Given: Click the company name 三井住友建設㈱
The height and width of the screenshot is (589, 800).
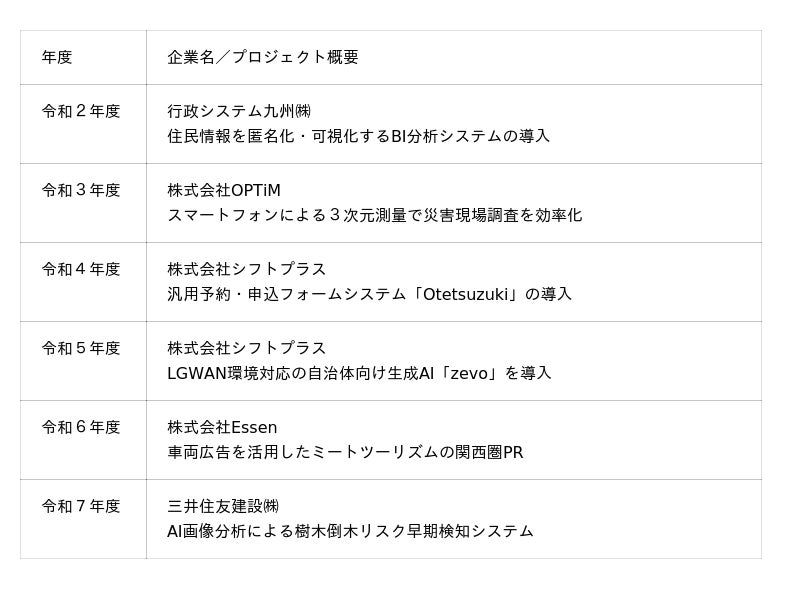Looking at the screenshot, I should tap(224, 506).
